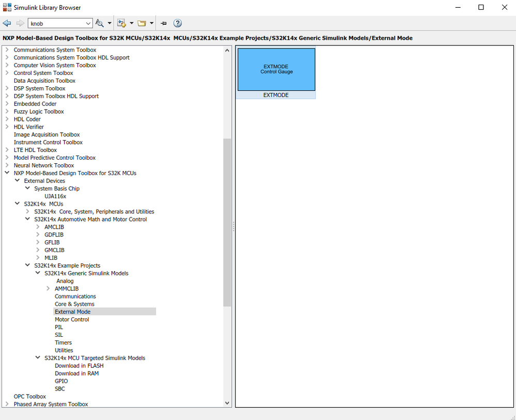Select Analog under Generic Simulink Models
The image size is (516, 420).
pyautogui.click(x=65, y=281)
